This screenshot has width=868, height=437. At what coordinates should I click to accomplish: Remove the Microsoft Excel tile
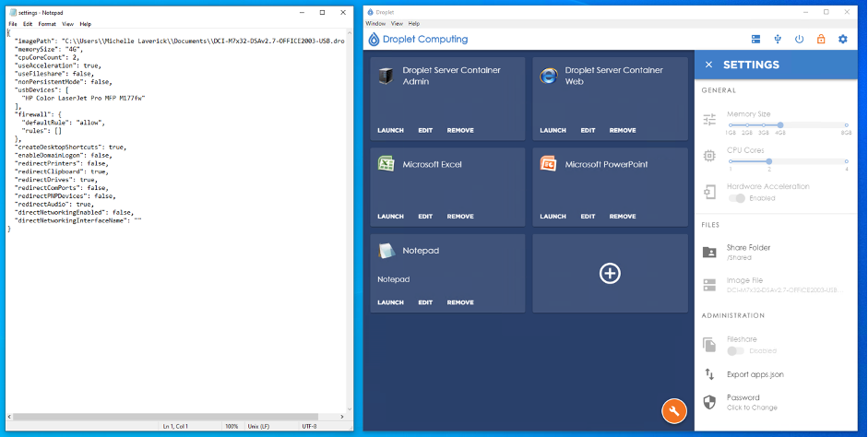[460, 217]
